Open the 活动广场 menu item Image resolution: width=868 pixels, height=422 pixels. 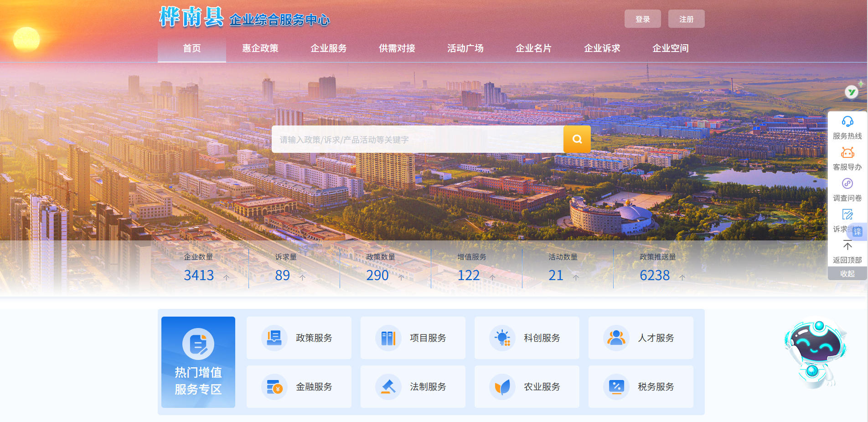pos(465,48)
